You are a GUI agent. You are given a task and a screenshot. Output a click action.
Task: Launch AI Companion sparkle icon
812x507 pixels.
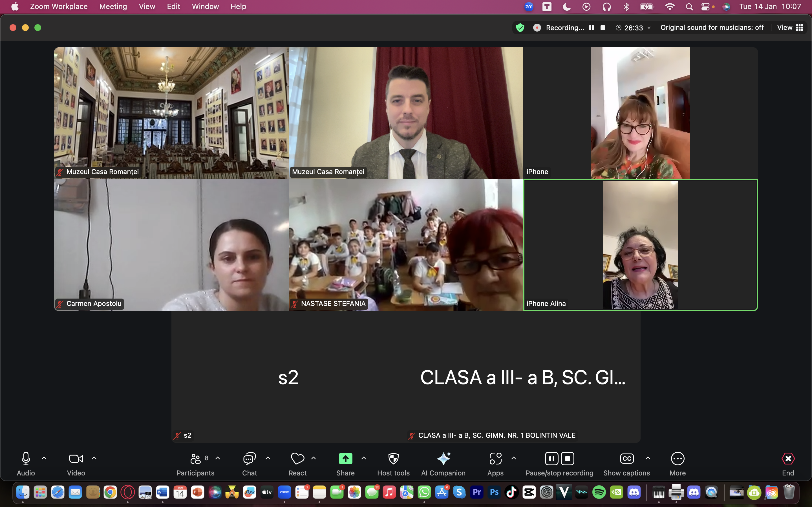[x=443, y=459]
